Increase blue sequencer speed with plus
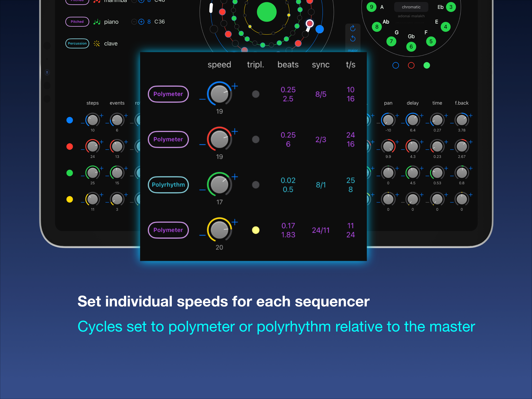Screen dimensions: 532x399 (x=235, y=86)
